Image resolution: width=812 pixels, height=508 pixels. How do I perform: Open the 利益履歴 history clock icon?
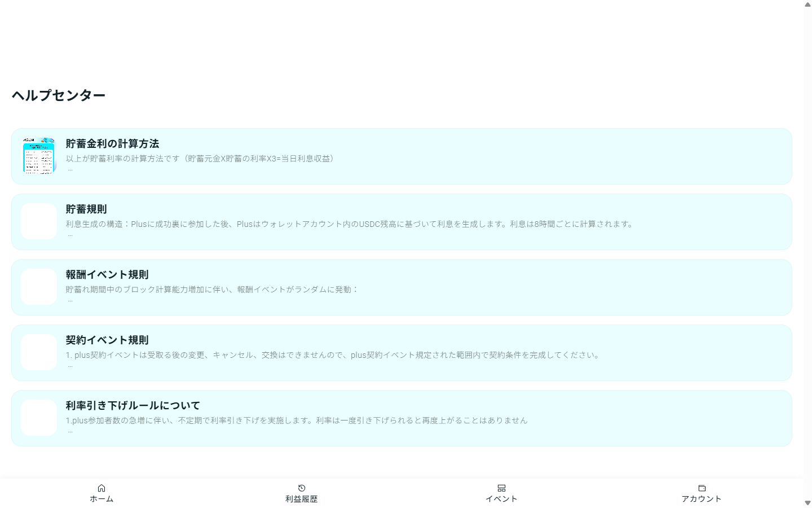302,488
